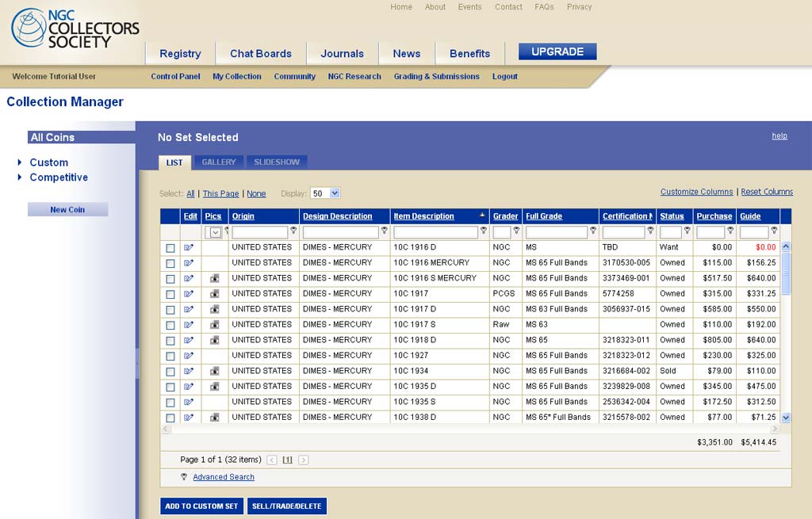View picture icon for 10C 1935 D
812x519 pixels.
214,387
